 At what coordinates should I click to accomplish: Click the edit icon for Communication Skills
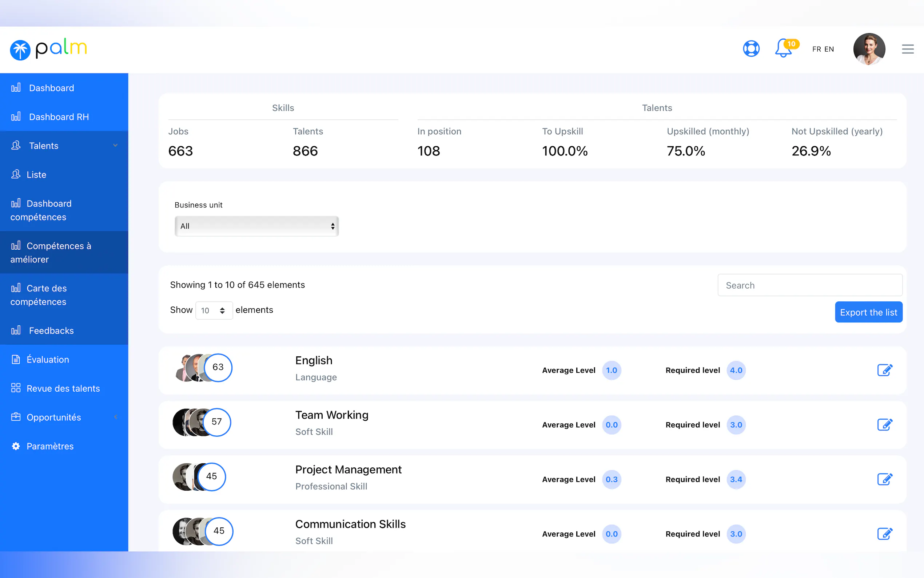coord(884,534)
